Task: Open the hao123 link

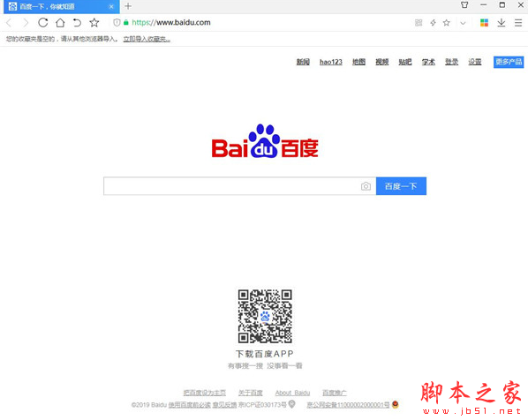Action: 331,62
